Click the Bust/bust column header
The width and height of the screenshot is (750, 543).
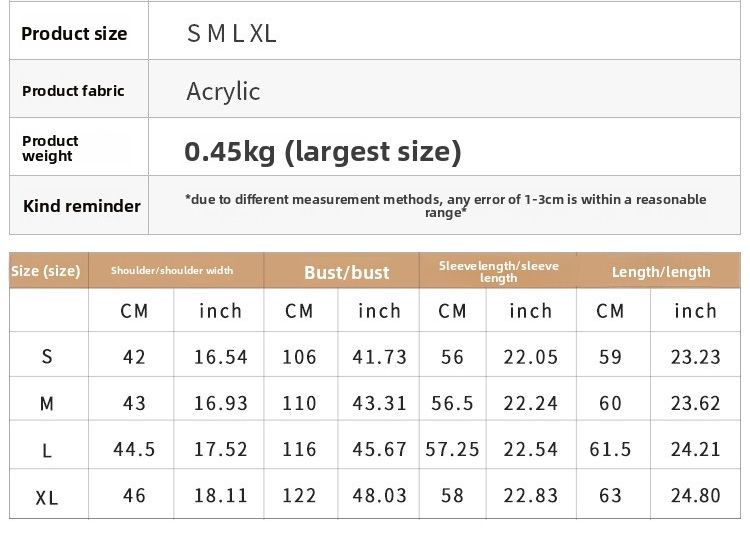(x=346, y=272)
